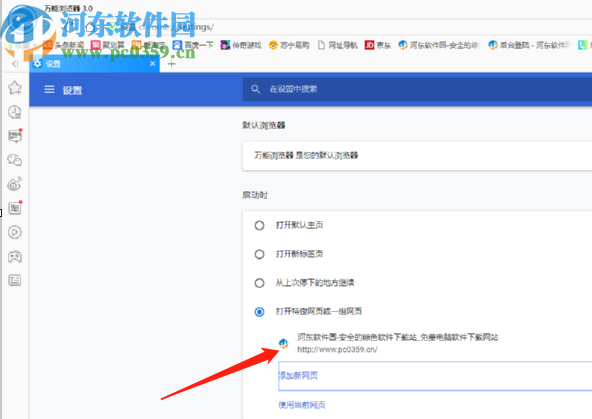The image size is (592, 419).
Task: Open the 百度一下 bookmark
Action: coord(193,45)
